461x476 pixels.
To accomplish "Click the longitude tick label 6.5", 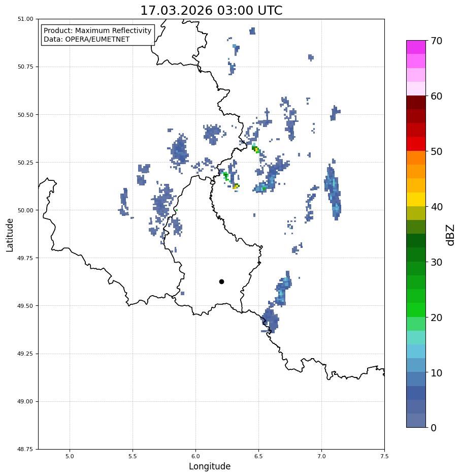I will pyautogui.click(x=258, y=456).
